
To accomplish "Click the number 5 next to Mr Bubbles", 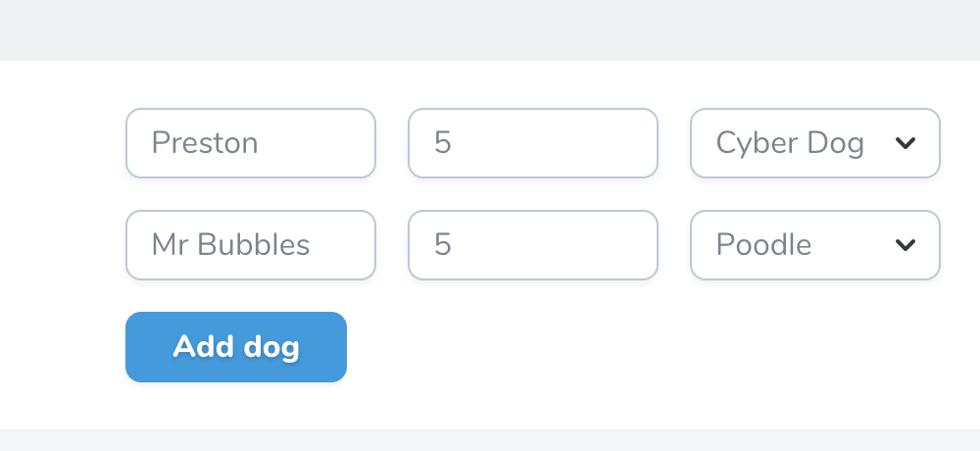I will [443, 245].
